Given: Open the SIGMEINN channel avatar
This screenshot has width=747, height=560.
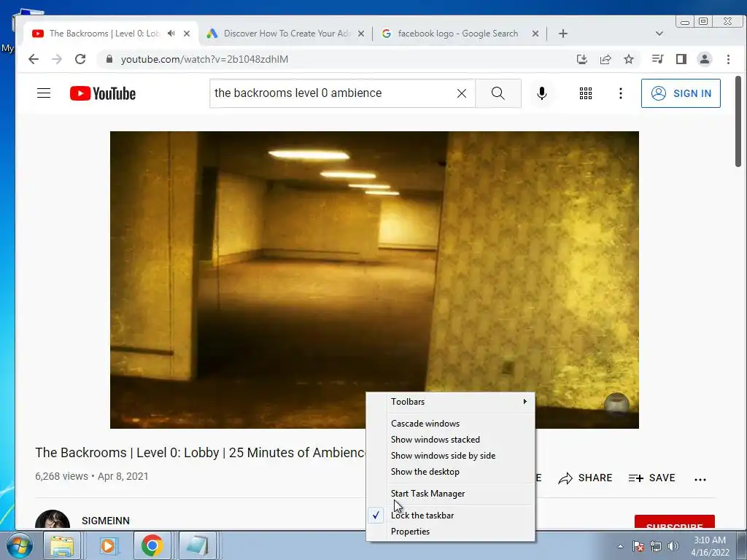Looking at the screenshot, I should [x=53, y=520].
